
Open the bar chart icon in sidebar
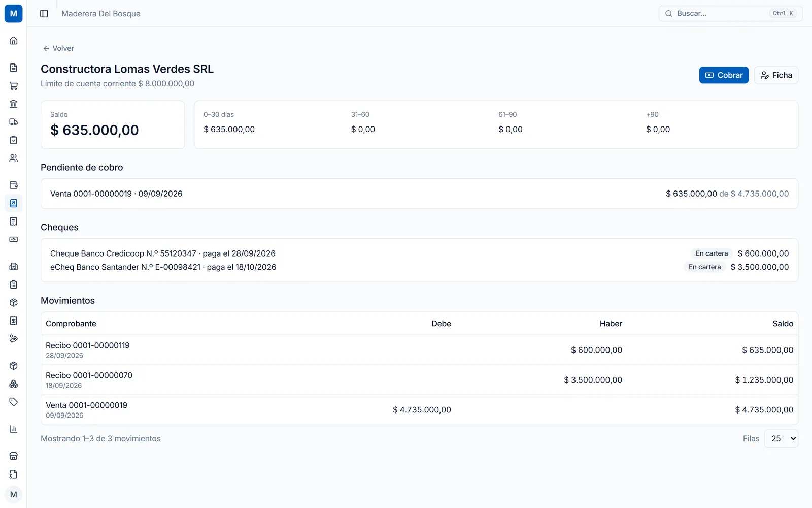[14, 429]
